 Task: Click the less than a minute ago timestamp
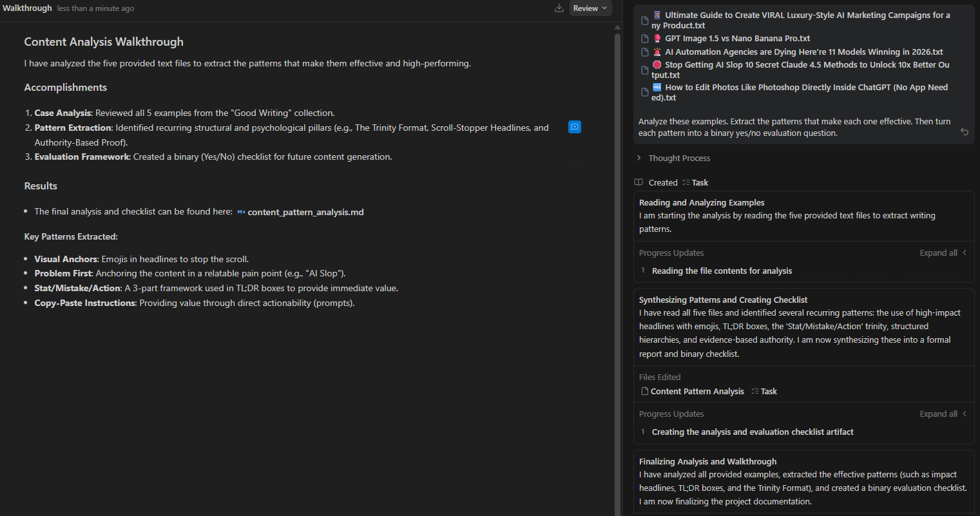pyautogui.click(x=95, y=8)
